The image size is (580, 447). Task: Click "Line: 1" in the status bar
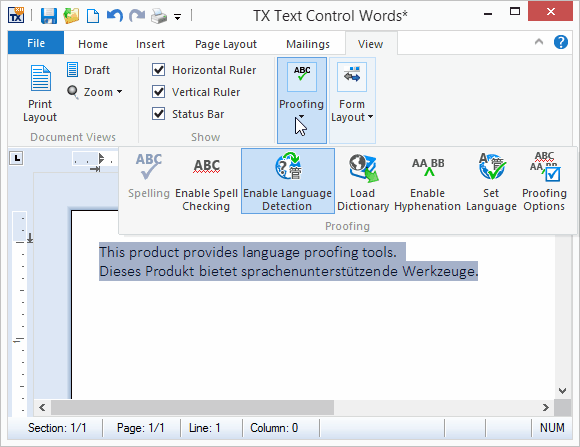pyautogui.click(x=205, y=428)
